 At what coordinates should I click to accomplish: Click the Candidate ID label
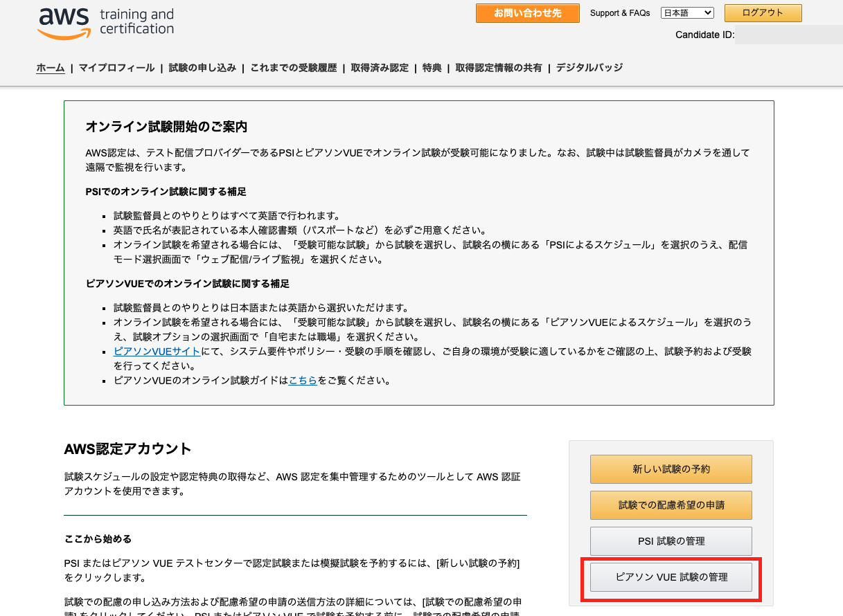tap(704, 35)
